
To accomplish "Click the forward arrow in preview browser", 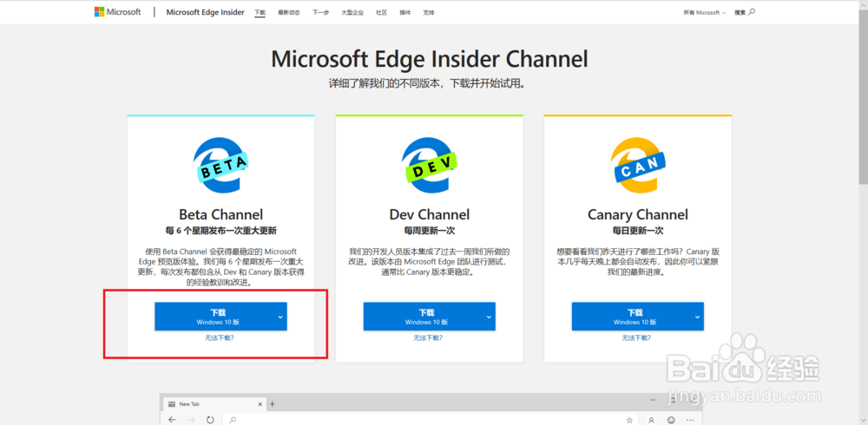I will (191, 420).
